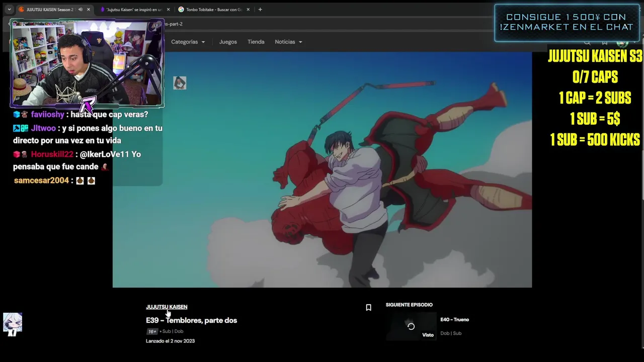Close the Tonbo Tobitake search tab
The width and height of the screenshot is (644, 362).
(x=248, y=10)
